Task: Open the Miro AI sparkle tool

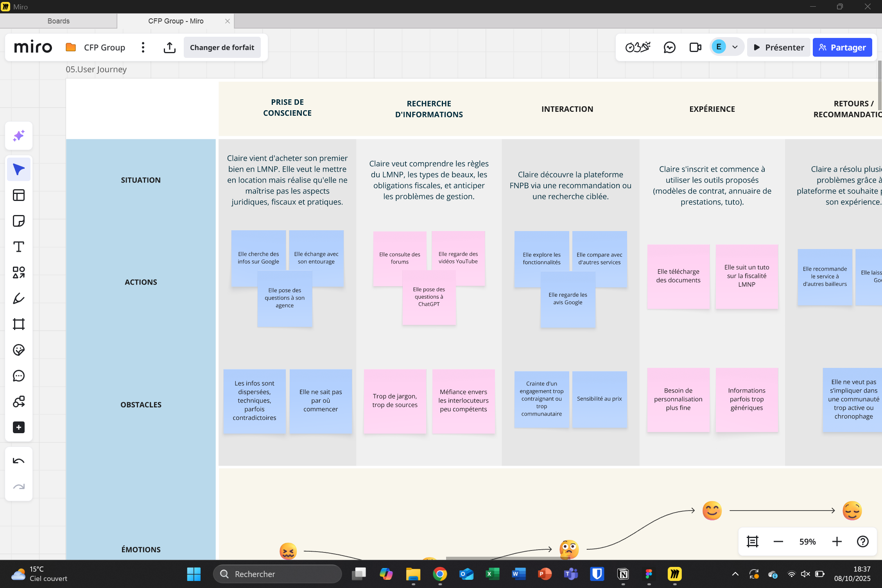Action: (x=19, y=136)
